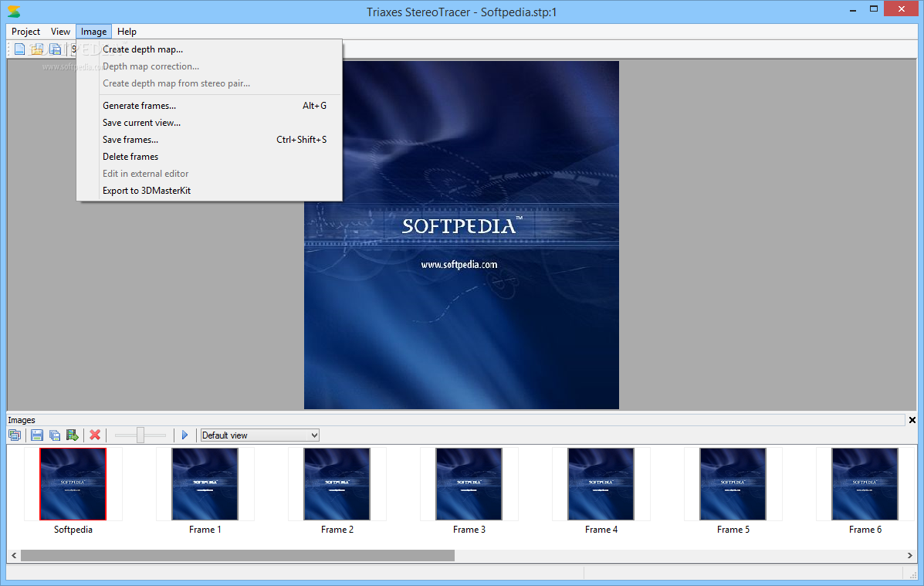Select the Frame 5 thumbnail
The height and width of the screenshot is (586, 924).
coord(733,484)
